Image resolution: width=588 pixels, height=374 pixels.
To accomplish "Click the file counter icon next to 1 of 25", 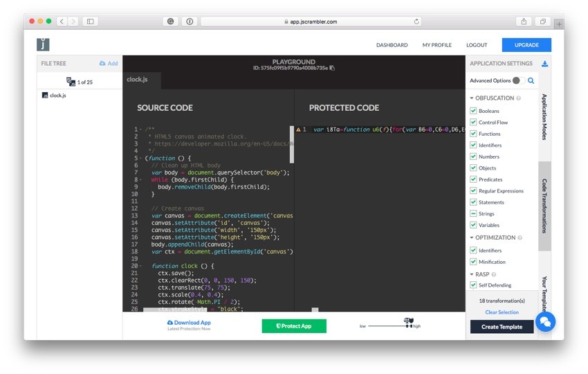I will tap(71, 82).
